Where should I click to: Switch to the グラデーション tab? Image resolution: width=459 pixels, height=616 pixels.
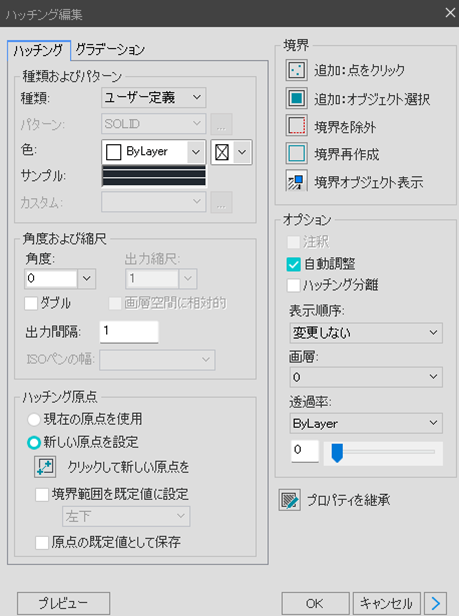tap(110, 50)
